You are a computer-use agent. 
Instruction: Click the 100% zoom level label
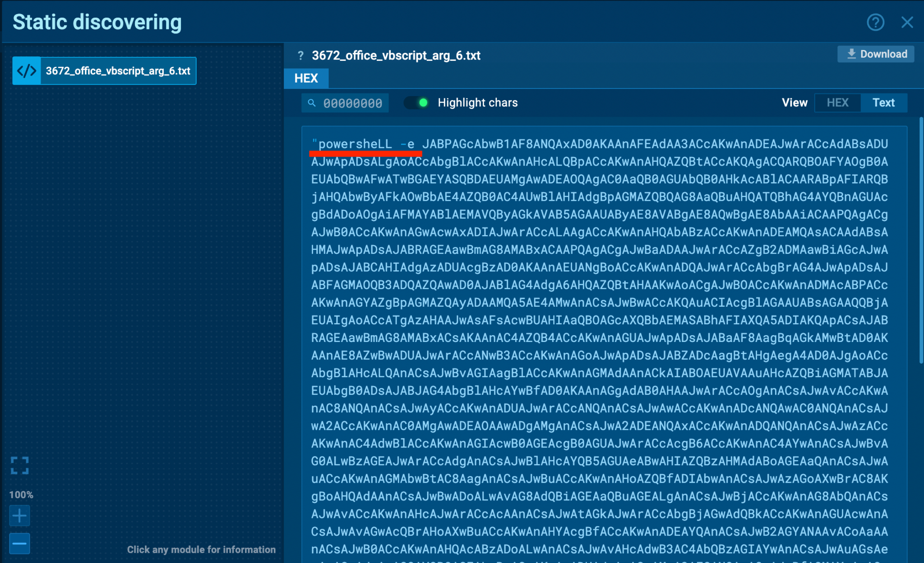(x=21, y=494)
